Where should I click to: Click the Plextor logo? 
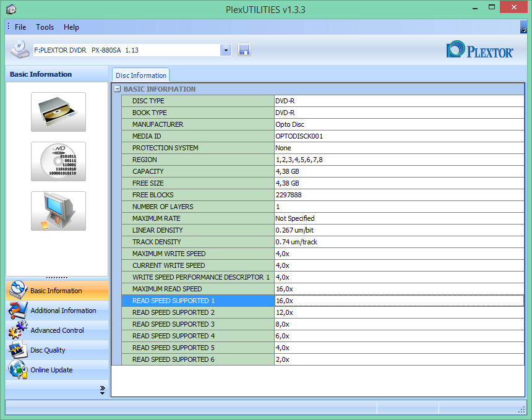point(479,50)
